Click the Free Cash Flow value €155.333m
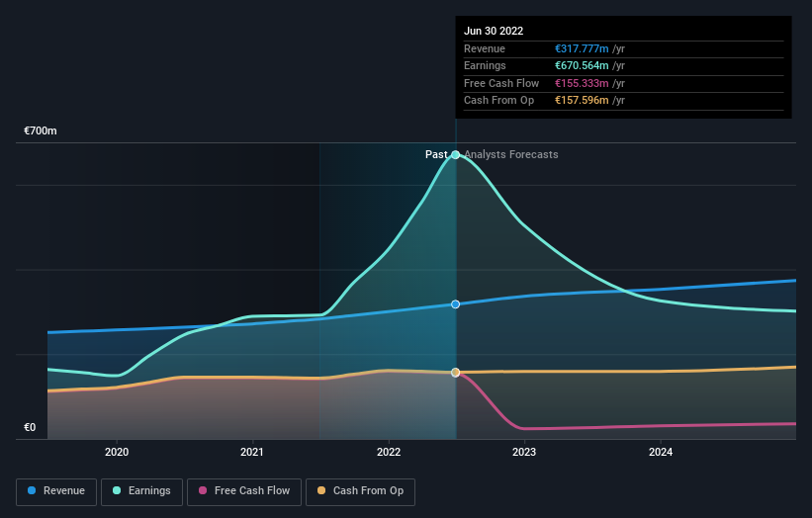 pyautogui.click(x=582, y=83)
